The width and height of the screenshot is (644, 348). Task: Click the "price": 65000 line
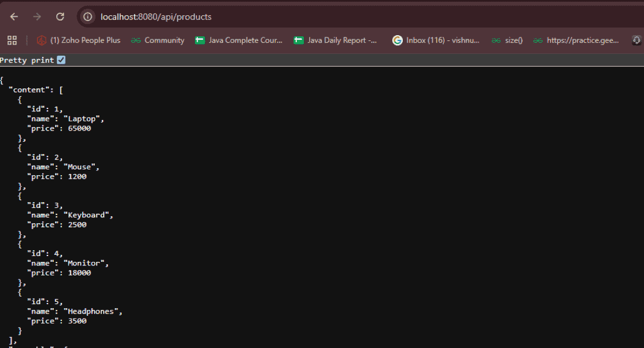pos(59,128)
